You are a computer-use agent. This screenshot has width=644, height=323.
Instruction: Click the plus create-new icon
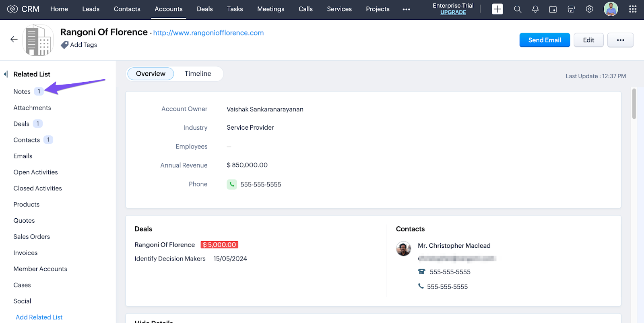[x=497, y=9]
